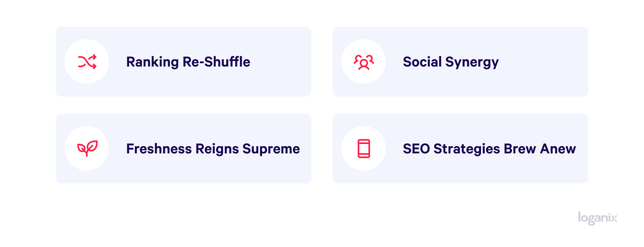This screenshot has height=247, width=644.
Task: Click the word Brew
Action: 520,149
